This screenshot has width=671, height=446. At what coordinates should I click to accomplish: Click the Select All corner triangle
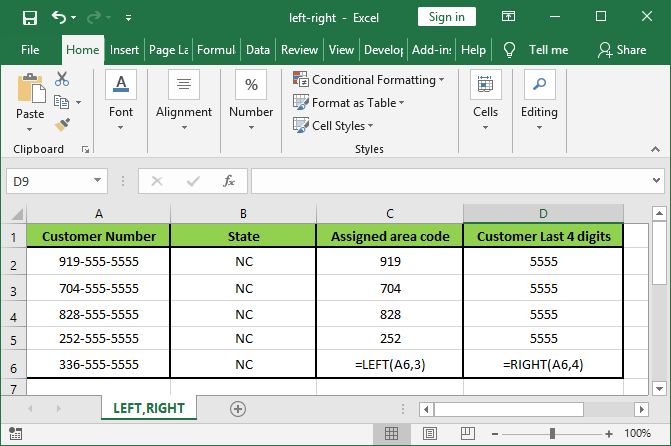15,214
